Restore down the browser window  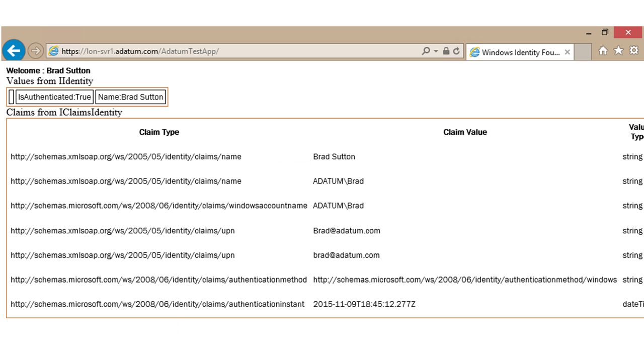(x=605, y=33)
